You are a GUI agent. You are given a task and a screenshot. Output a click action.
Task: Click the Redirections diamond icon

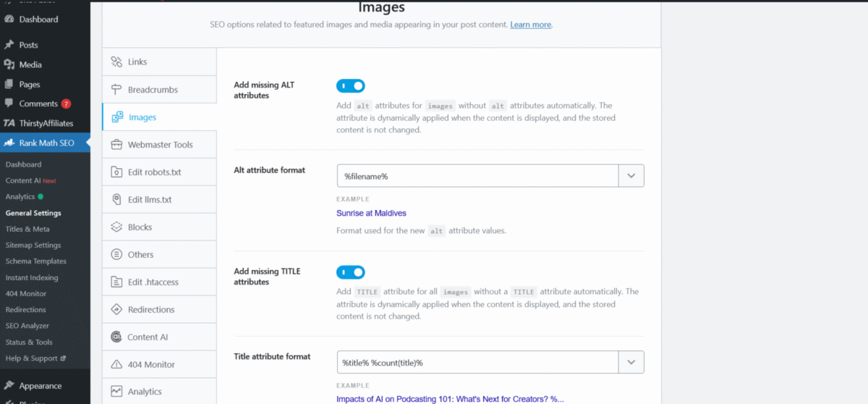click(x=116, y=310)
